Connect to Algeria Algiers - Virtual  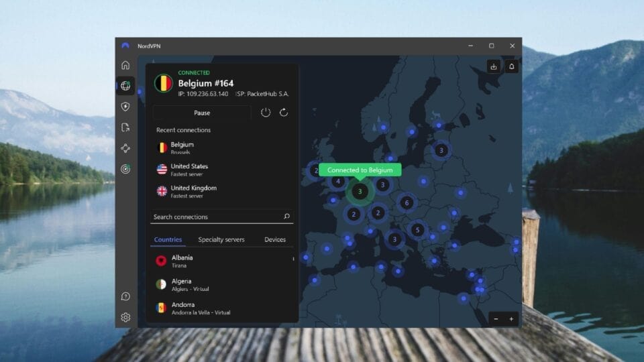click(x=222, y=284)
